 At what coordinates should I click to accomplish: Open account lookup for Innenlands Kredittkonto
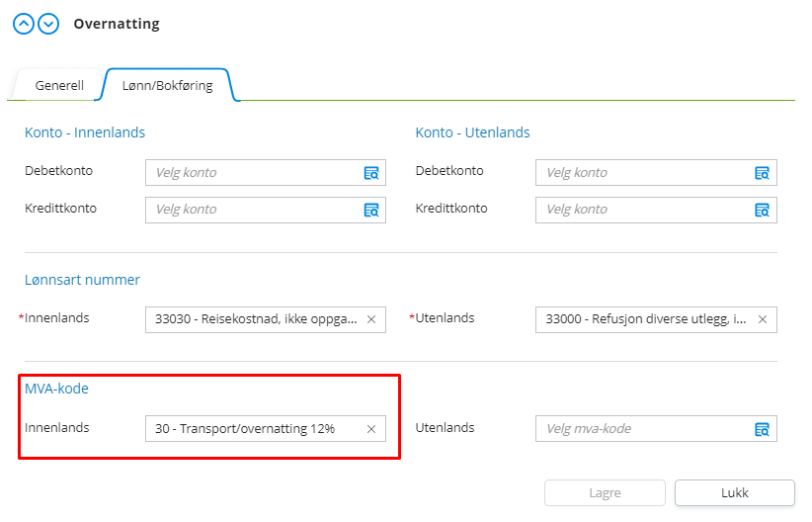point(371,210)
